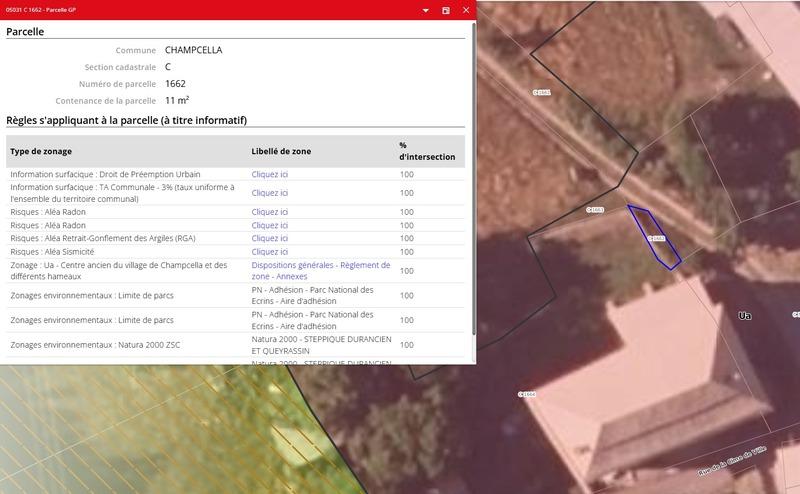This screenshot has height=494, width=800.
Task: Collapse the Parcelle GP panel with the arrow
Action: (426, 10)
